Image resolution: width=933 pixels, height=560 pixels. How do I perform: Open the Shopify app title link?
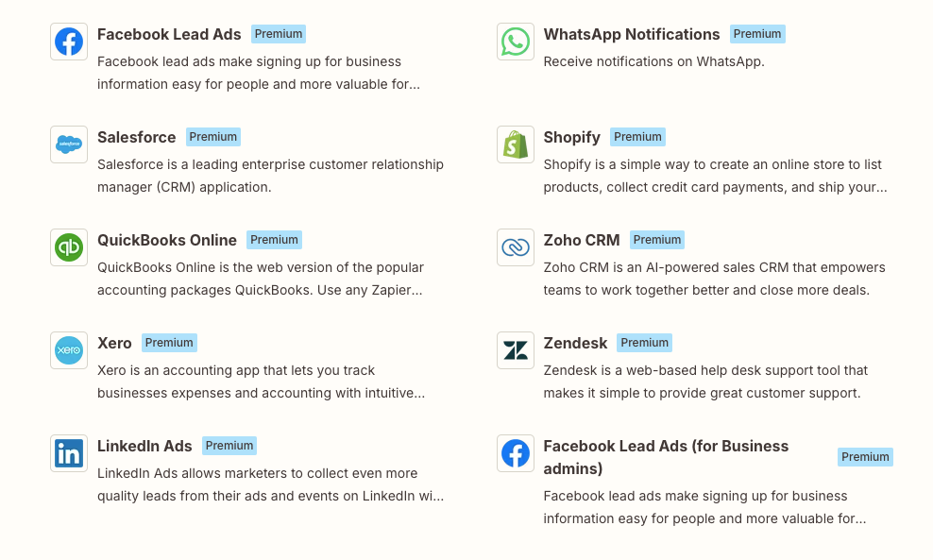[571, 137]
